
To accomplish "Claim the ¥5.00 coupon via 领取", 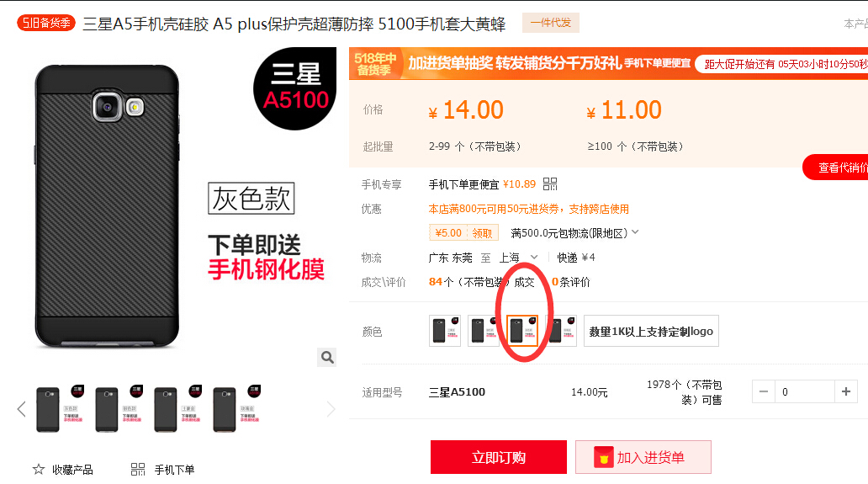I will pyautogui.click(x=482, y=233).
